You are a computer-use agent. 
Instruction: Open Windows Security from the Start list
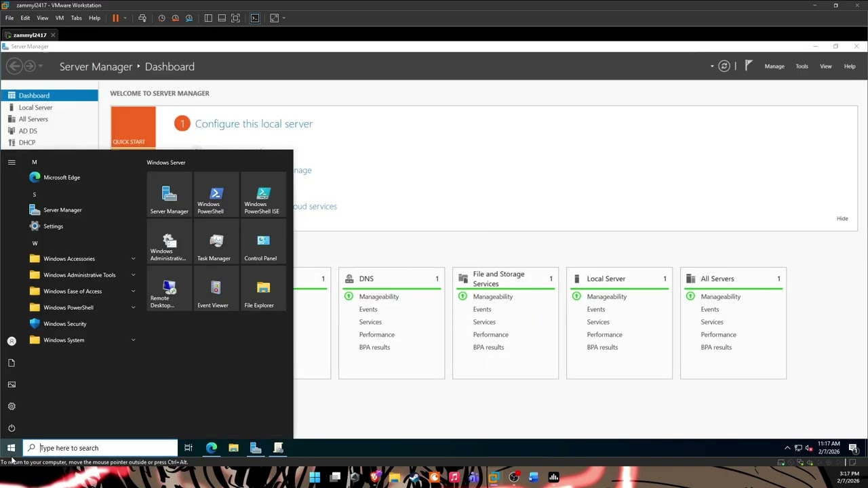coord(83,324)
